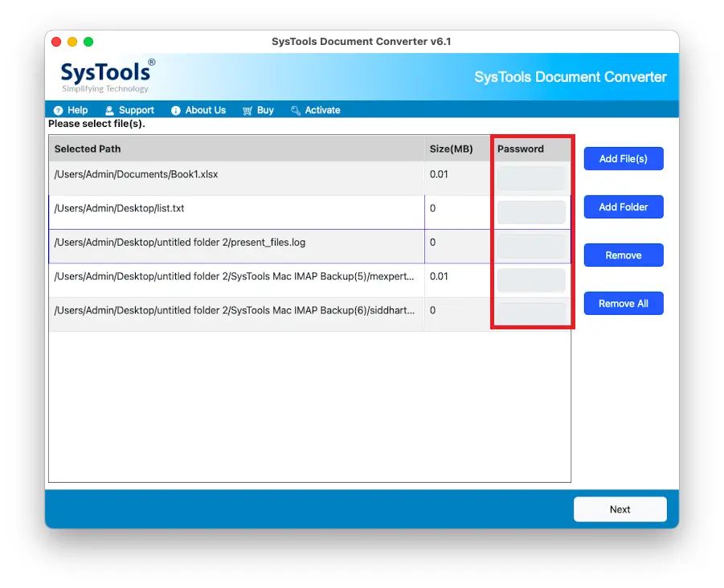Click size value 0 for list.txt
The width and height of the screenshot is (724, 588).
(432, 209)
